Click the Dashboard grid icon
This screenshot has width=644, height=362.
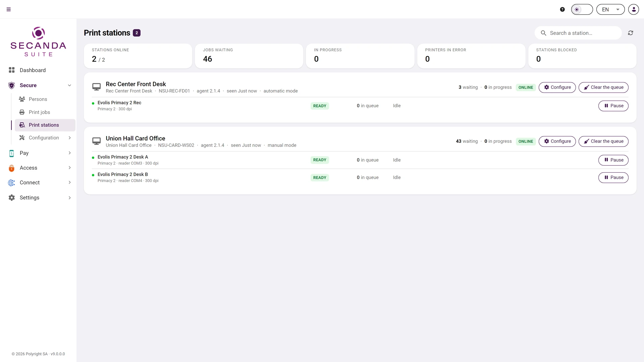click(12, 70)
